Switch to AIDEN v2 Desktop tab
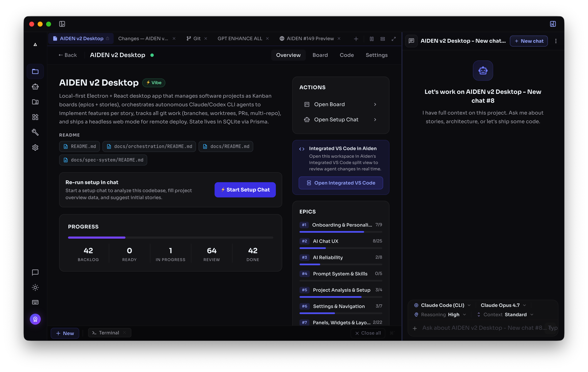This screenshot has height=372, width=588. click(x=81, y=39)
